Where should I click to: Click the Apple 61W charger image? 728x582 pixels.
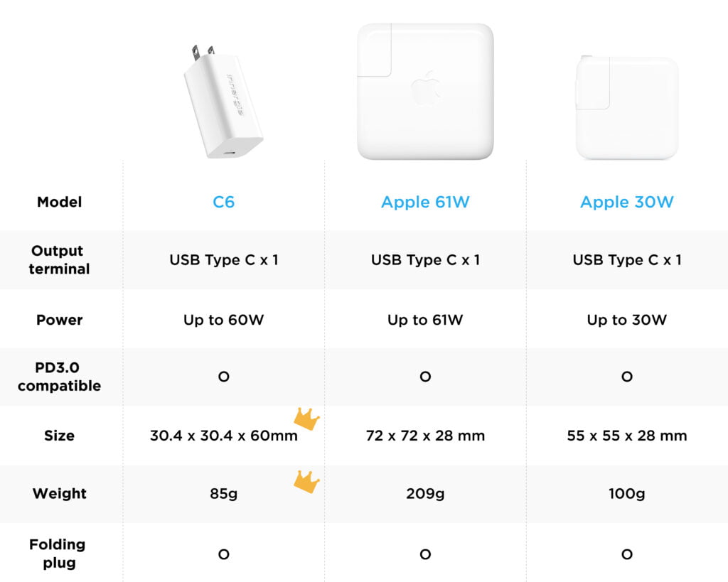click(425, 91)
